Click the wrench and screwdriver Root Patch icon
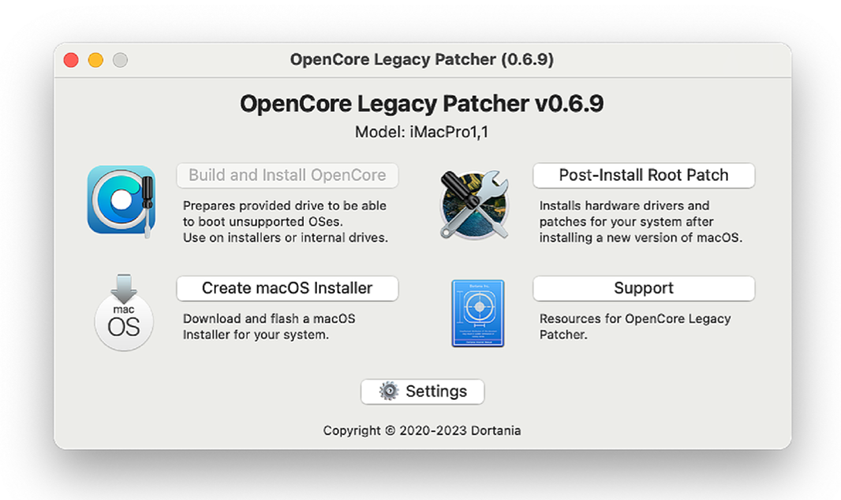This screenshot has width=841, height=500. 475,204
